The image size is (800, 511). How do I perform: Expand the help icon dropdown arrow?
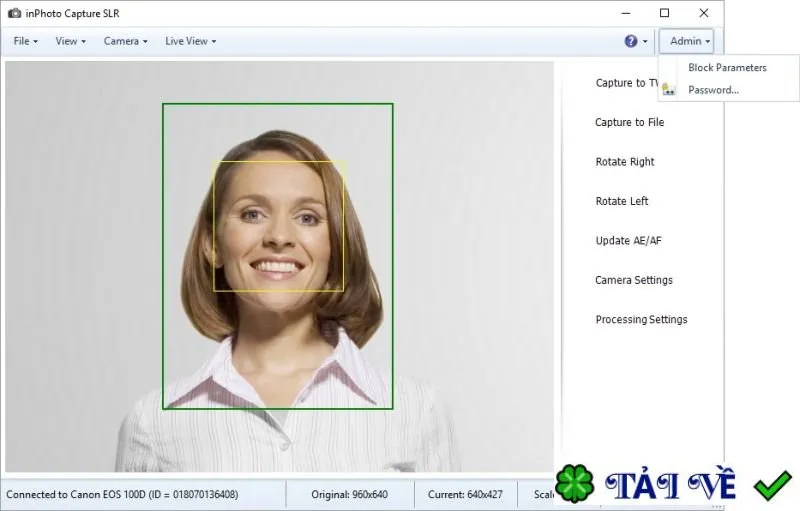(645, 42)
